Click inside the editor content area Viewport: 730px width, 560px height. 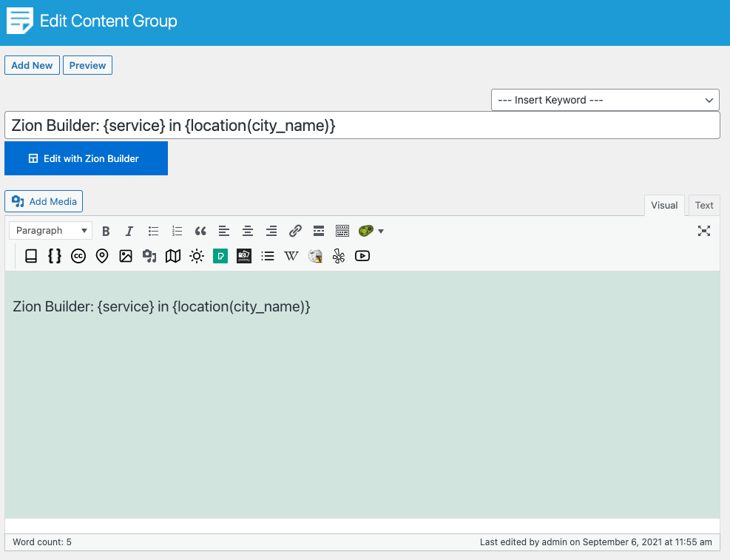pyautogui.click(x=362, y=396)
